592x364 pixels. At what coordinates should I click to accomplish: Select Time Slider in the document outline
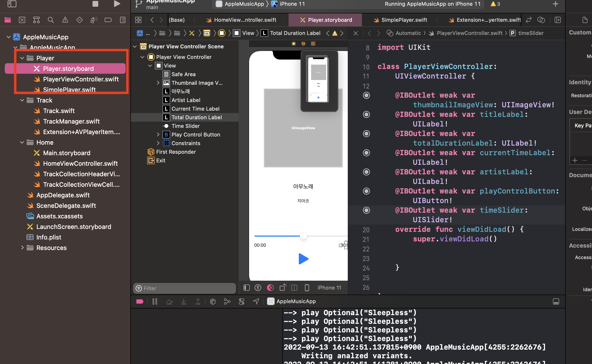tap(186, 126)
